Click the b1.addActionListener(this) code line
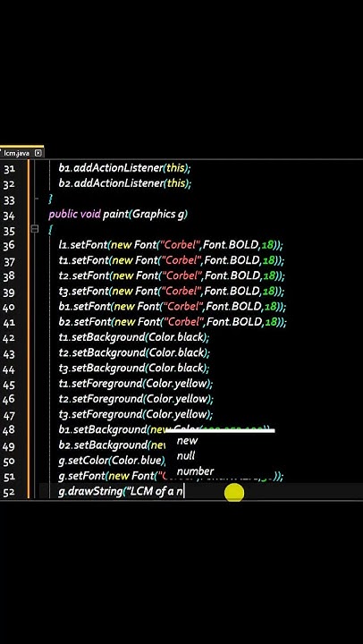This screenshot has height=644, width=363. pyautogui.click(x=124, y=168)
